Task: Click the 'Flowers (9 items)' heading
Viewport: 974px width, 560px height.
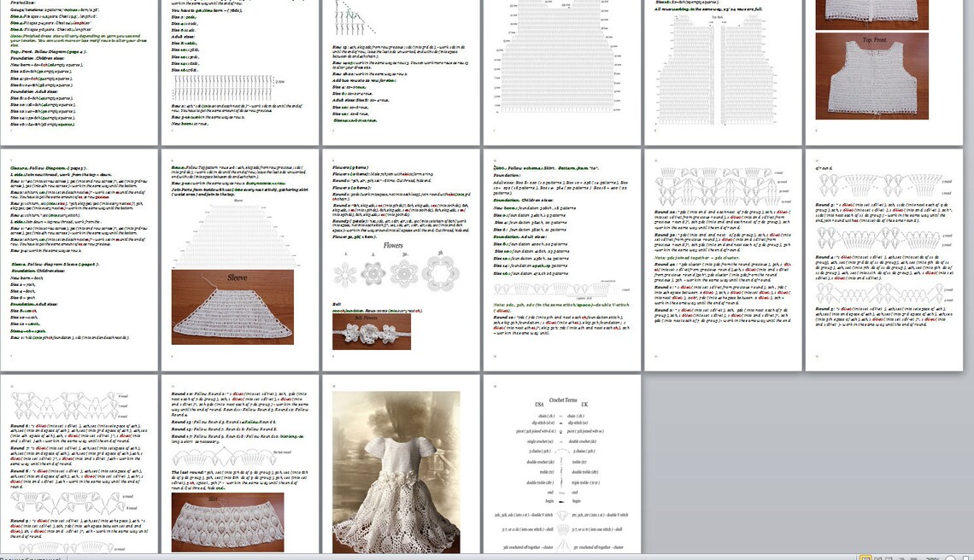Action: pyautogui.click(x=350, y=167)
